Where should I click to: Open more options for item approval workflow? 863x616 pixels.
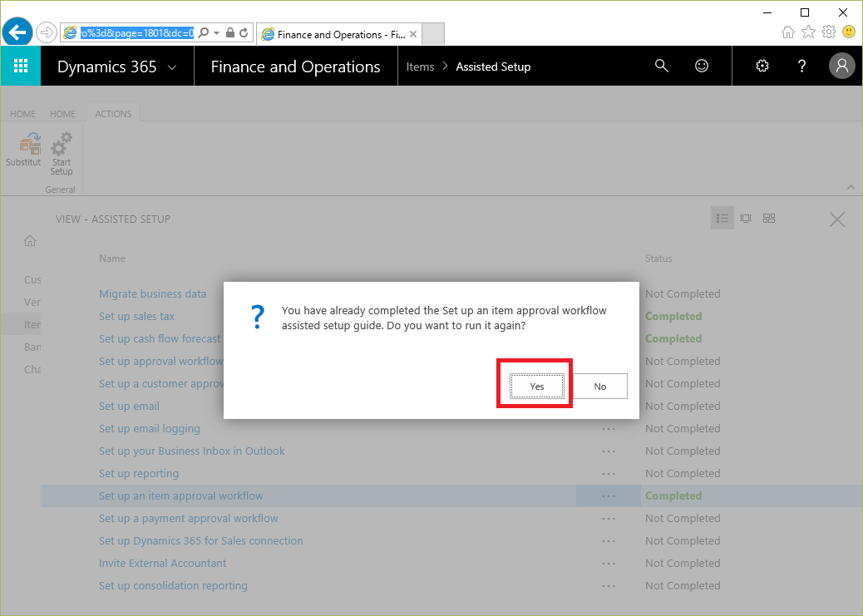coord(609,496)
